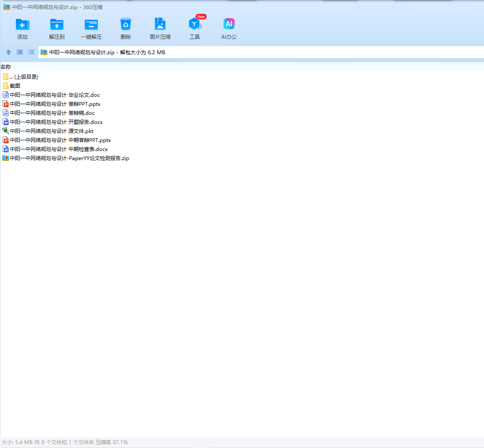
Task: Click the address bar path field
Action: tap(261, 52)
